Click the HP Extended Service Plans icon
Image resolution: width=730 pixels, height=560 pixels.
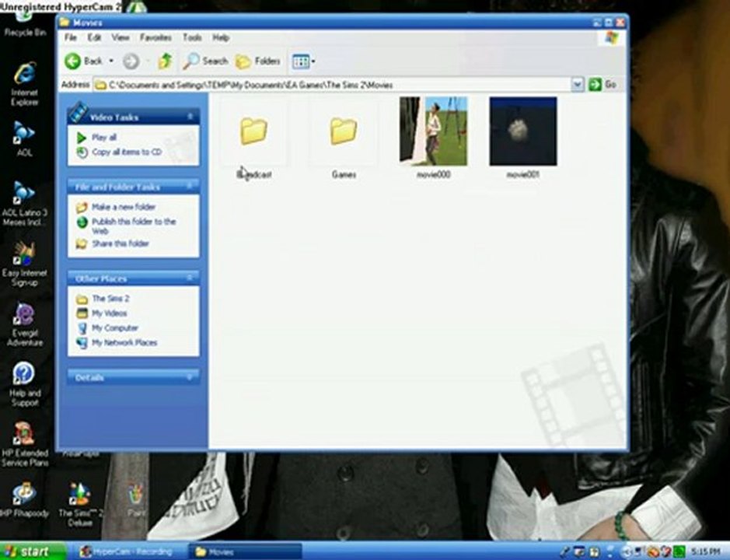pos(25,444)
